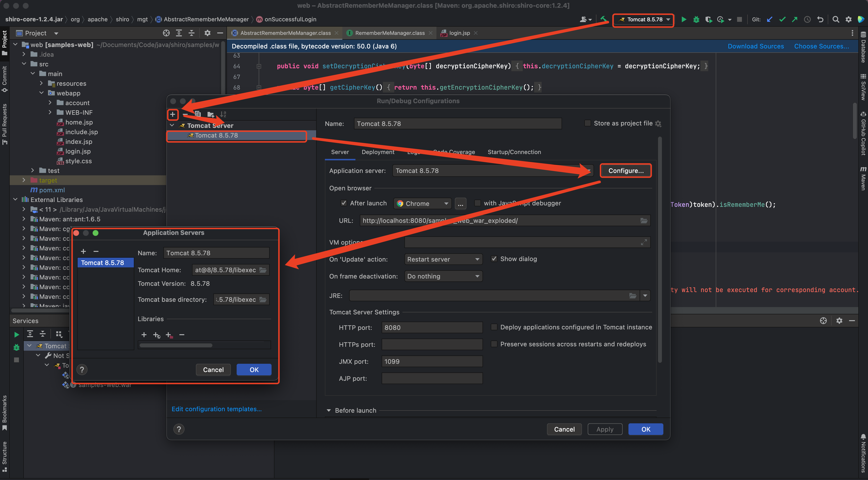Toggle the After launch checkbox

coord(344,203)
